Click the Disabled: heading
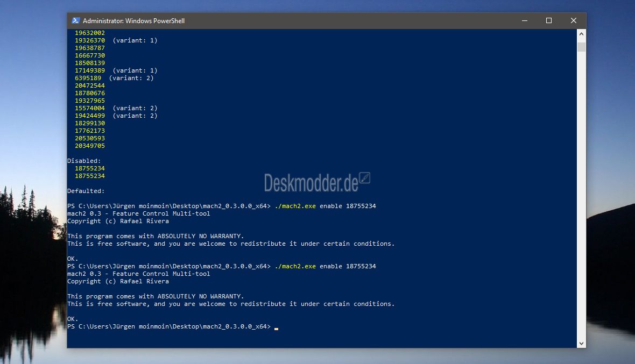This screenshot has width=635, height=364. point(84,161)
